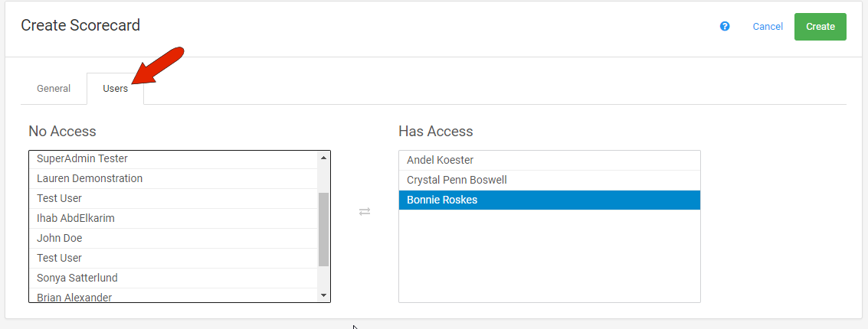Image resolution: width=868 pixels, height=329 pixels.
Task: Click the swap arrows transfer icon
Action: coord(364,211)
